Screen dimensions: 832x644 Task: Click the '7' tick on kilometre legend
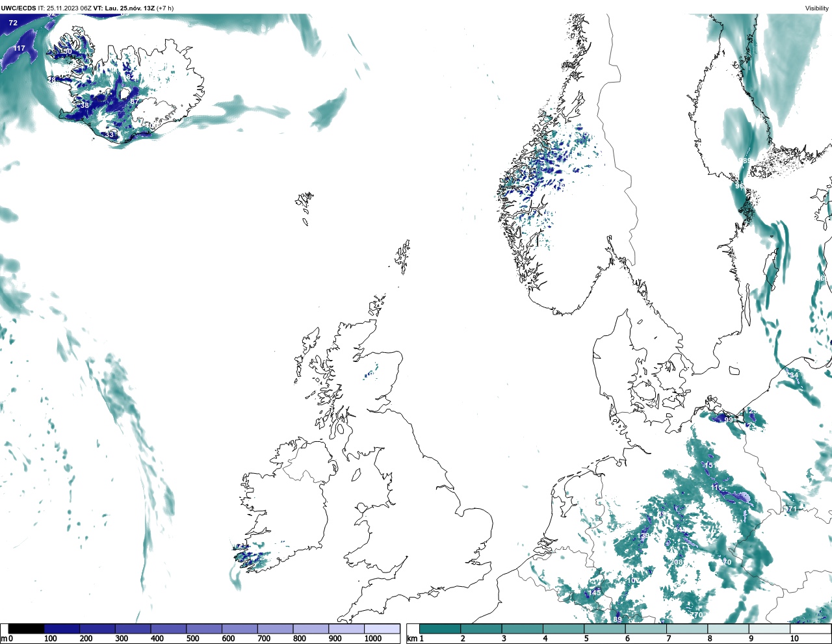669,639
